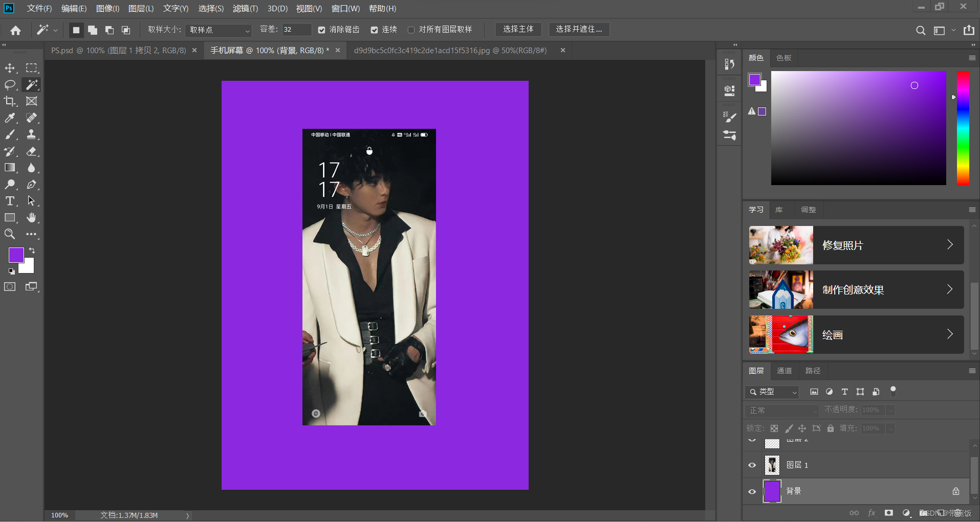Choose Subtract from selection mode
The image size is (980, 522).
coord(109,30)
